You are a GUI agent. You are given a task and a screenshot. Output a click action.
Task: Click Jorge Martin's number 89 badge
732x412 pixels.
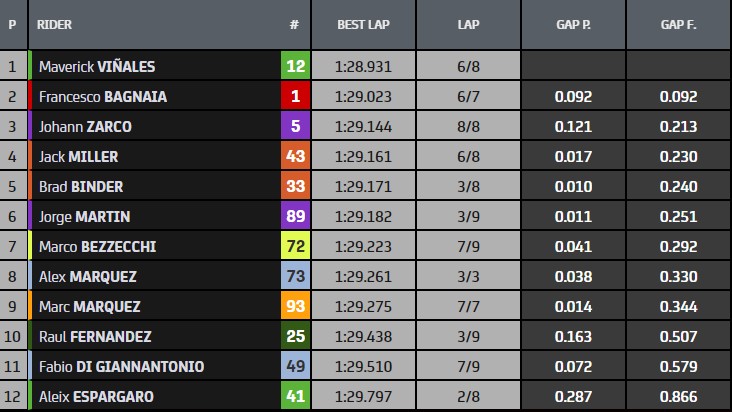click(x=295, y=217)
